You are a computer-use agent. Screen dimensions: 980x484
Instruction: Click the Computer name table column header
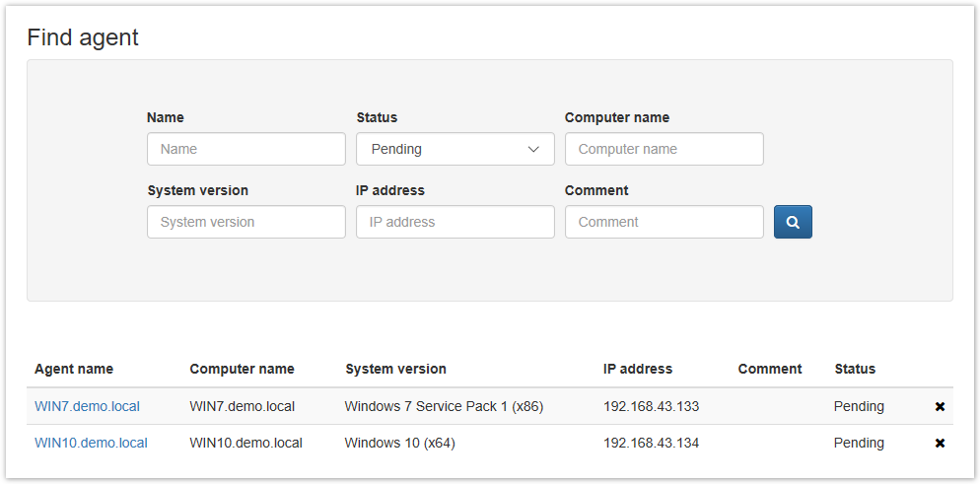coord(242,369)
